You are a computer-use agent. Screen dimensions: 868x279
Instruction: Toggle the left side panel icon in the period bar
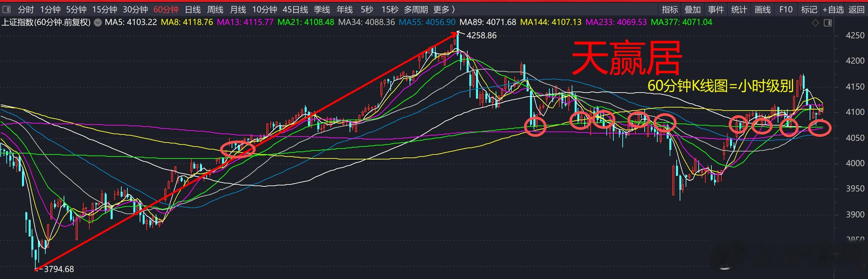tap(6, 9)
